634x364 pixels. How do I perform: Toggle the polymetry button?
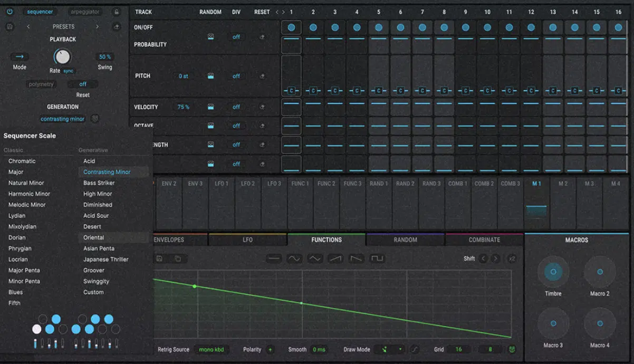41,84
